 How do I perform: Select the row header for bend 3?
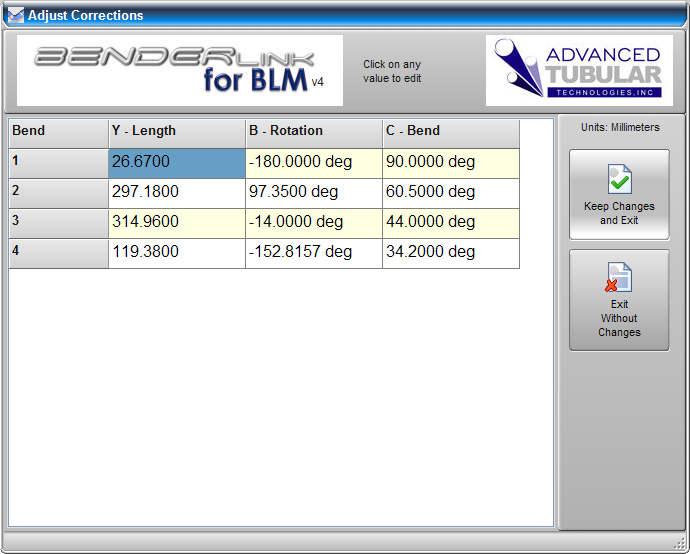click(58, 222)
